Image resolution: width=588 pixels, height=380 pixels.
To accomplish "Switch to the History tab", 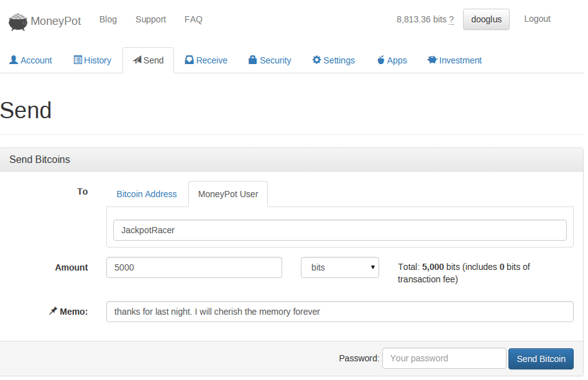I will click(x=93, y=60).
